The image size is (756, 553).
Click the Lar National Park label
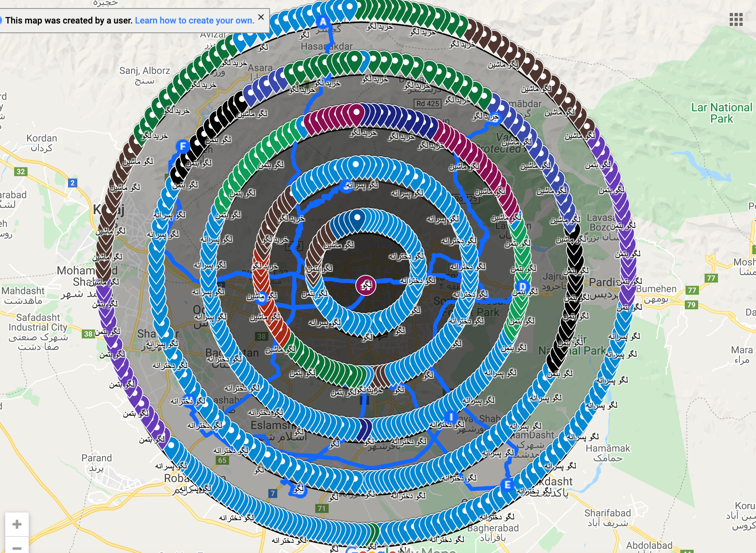coord(721,113)
